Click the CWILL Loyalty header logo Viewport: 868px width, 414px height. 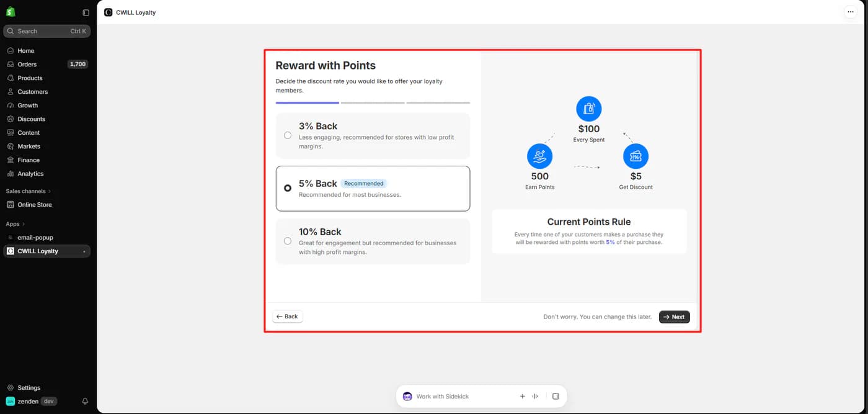[108, 12]
